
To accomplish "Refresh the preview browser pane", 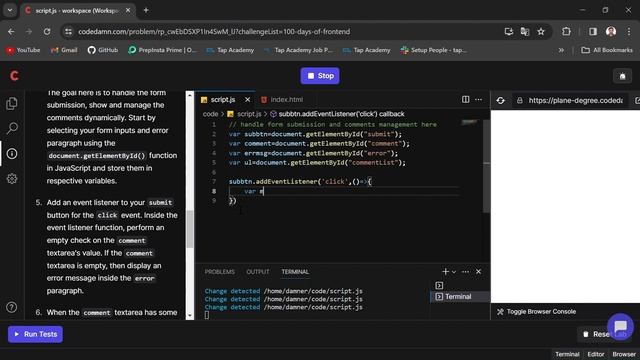I will tap(501, 100).
